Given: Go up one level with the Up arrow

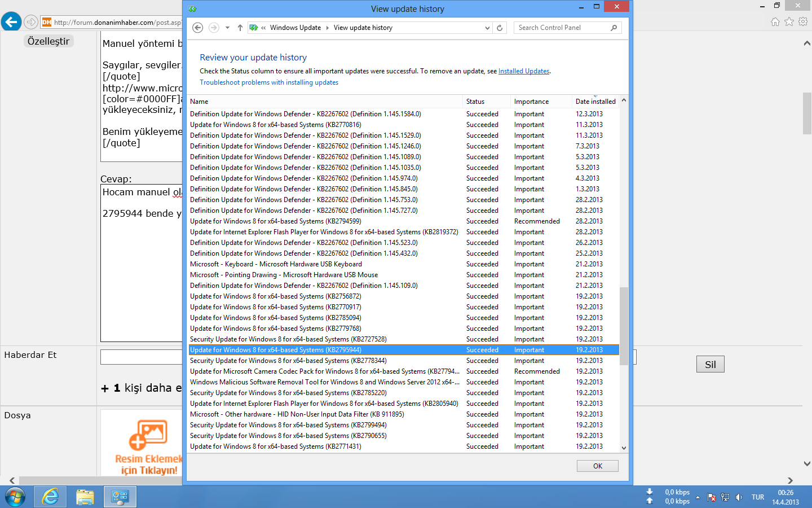Looking at the screenshot, I should (x=240, y=28).
